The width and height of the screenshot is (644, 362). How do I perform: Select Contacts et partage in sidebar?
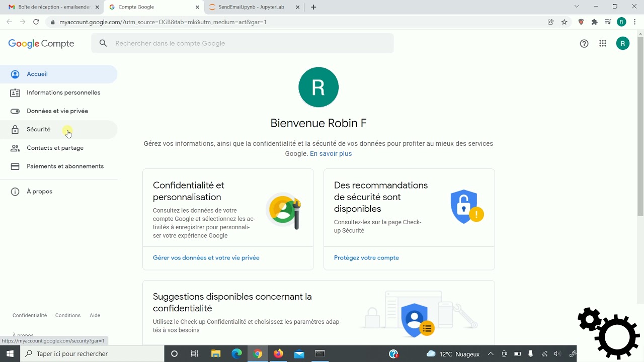coord(58,148)
